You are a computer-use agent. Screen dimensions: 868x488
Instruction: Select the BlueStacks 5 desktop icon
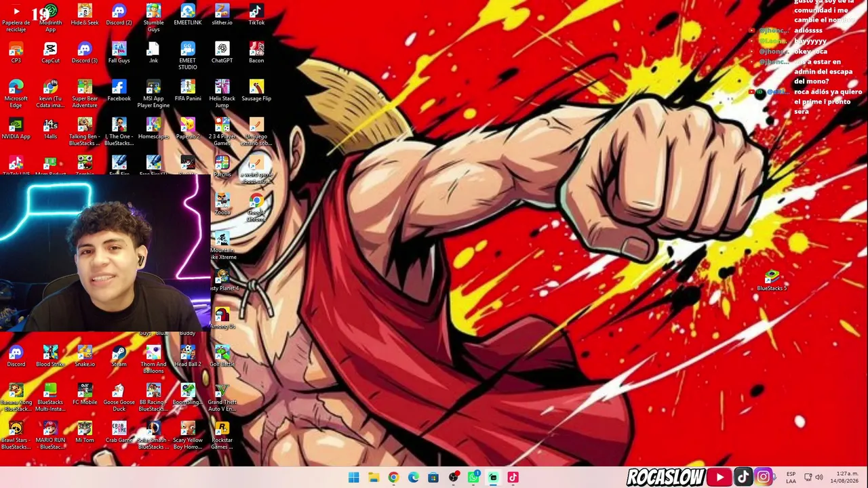pos(772,281)
